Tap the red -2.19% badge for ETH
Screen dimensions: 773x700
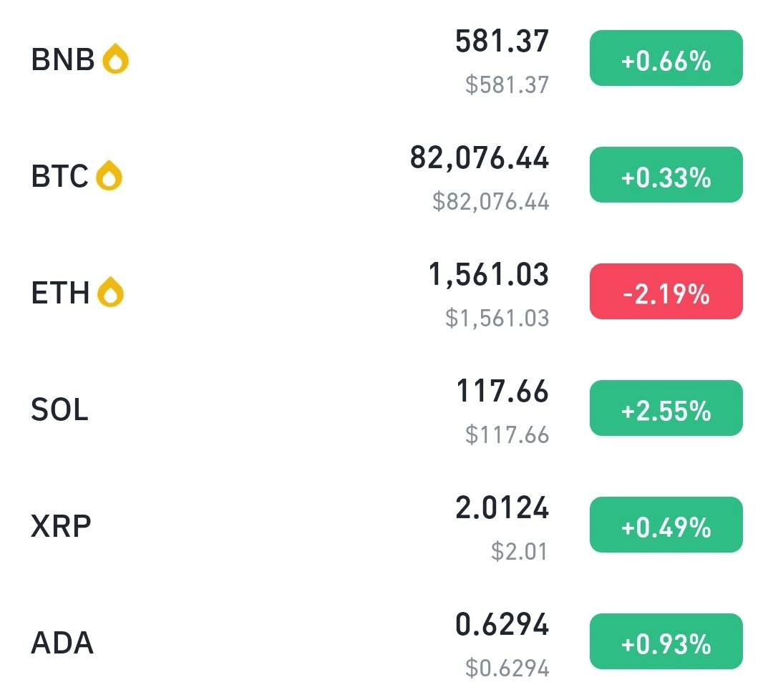coord(666,291)
